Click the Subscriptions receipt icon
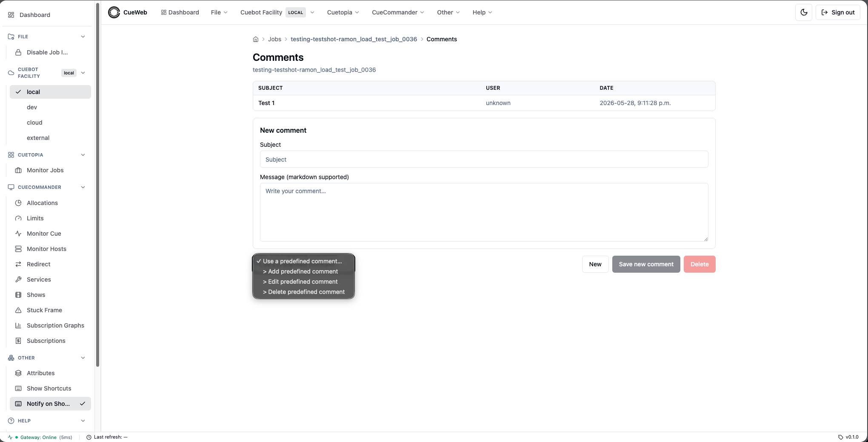 (x=18, y=341)
